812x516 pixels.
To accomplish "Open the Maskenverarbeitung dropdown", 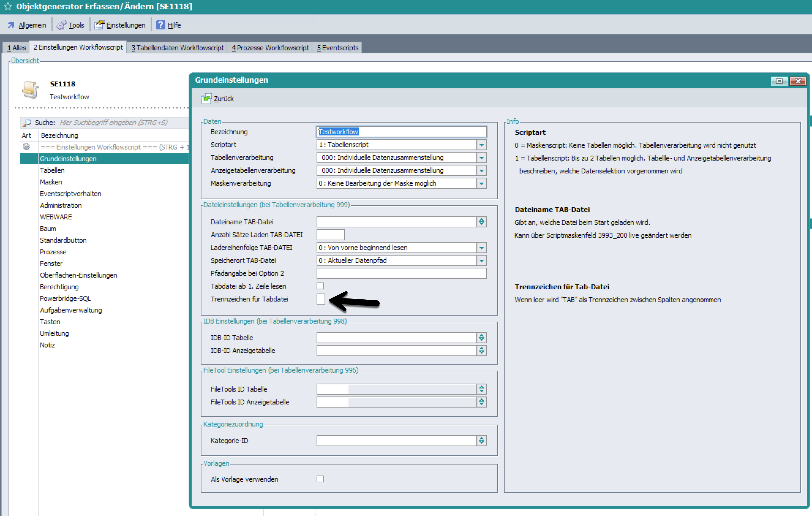I will (482, 183).
